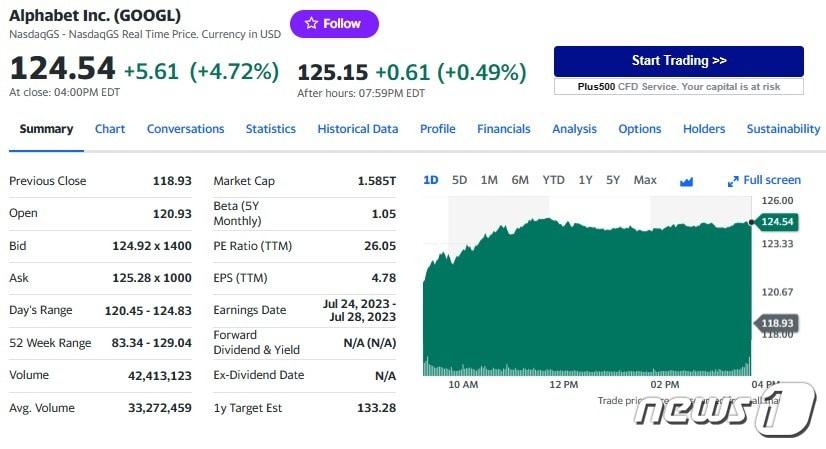
Task: Open the Sustainability tab
Action: 783,129
